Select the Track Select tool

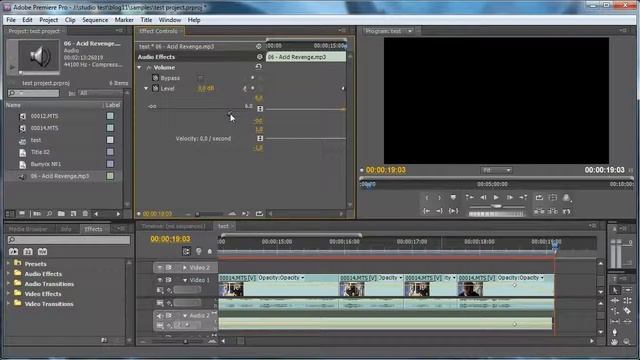(627, 290)
